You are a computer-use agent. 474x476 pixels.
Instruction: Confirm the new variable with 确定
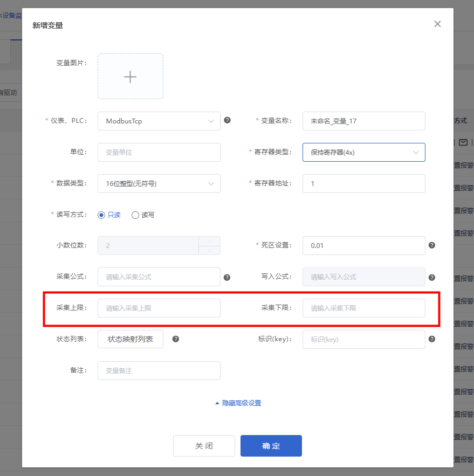point(271,445)
